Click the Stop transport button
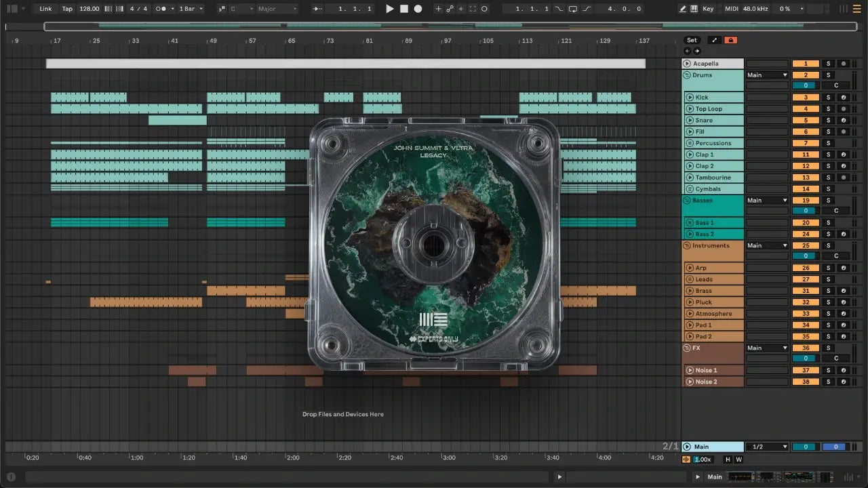The image size is (868, 488). tap(403, 9)
